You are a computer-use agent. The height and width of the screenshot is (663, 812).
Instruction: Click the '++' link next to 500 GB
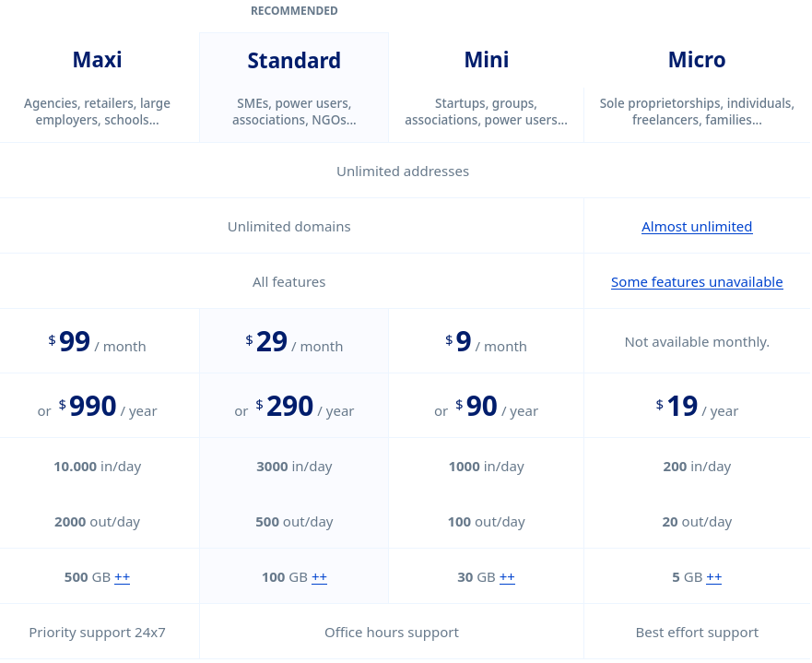coord(122,576)
